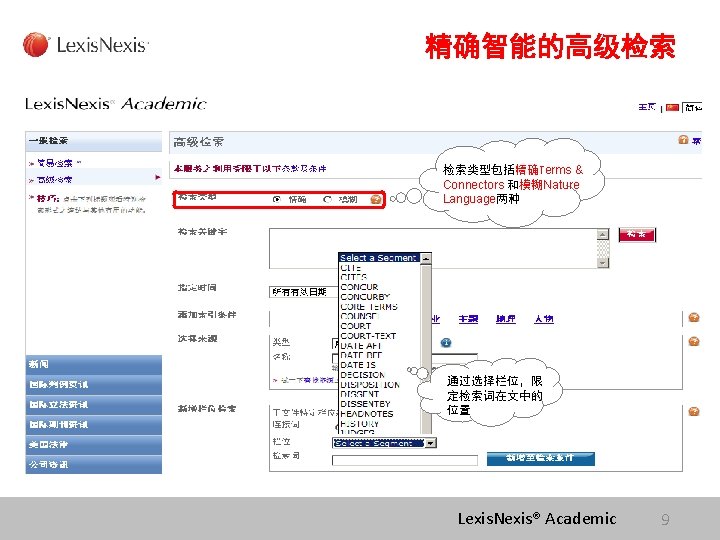The image size is (720, 540).
Task: Open 国际判例资讯 sidebar tab
Action: point(94,384)
